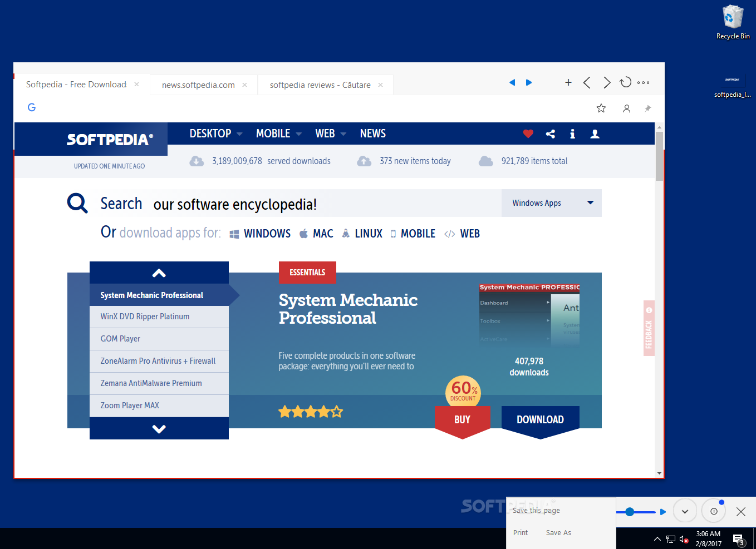This screenshot has width=756, height=549.
Task: Close the Softpedia - Free Download tab
Action: (136, 85)
